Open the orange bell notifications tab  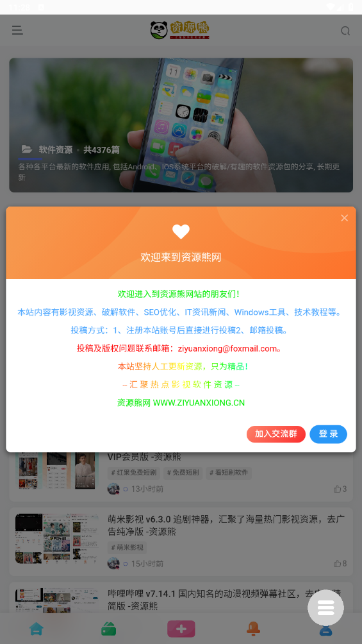tap(253, 629)
